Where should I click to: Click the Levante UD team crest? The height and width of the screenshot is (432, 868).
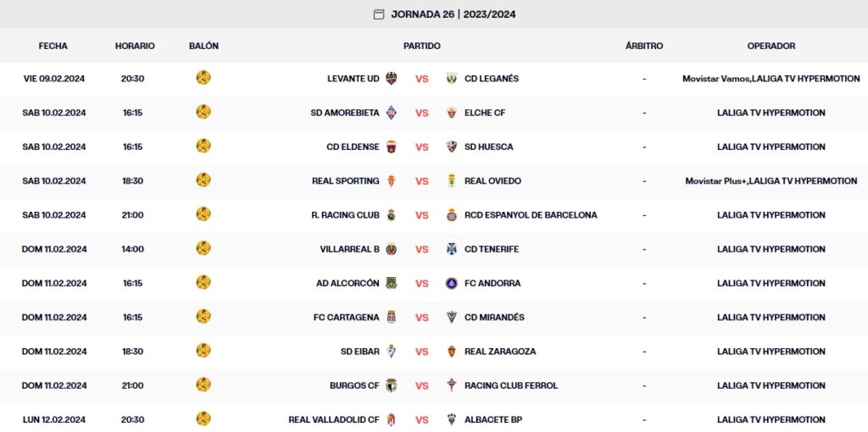point(391,79)
